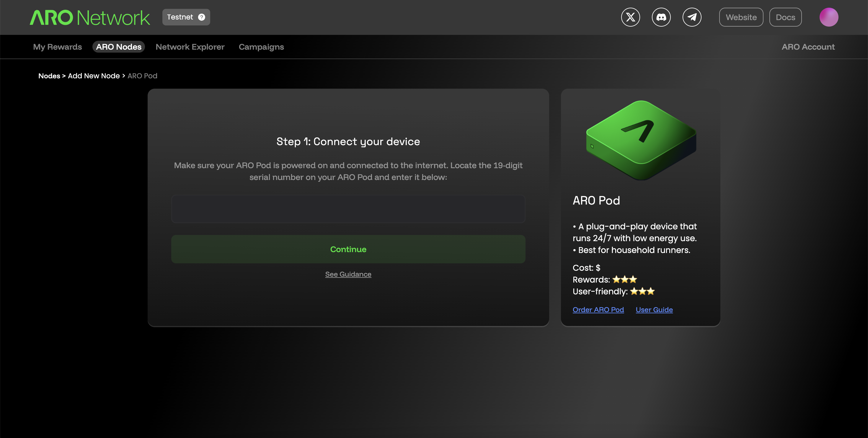Click Add New Node breadcrumb
This screenshot has height=438, width=868.
pos(94,76)
